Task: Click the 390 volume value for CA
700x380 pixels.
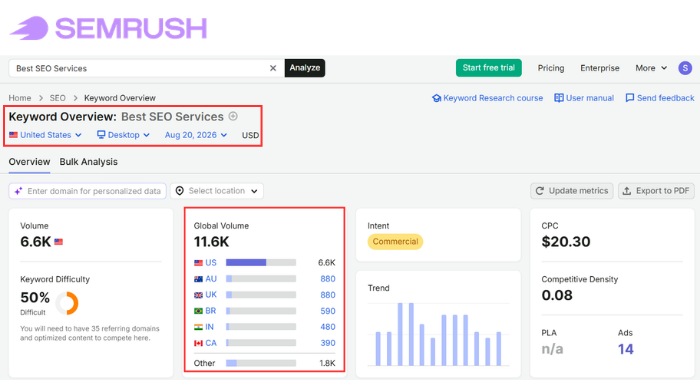Action: (328, 343)
